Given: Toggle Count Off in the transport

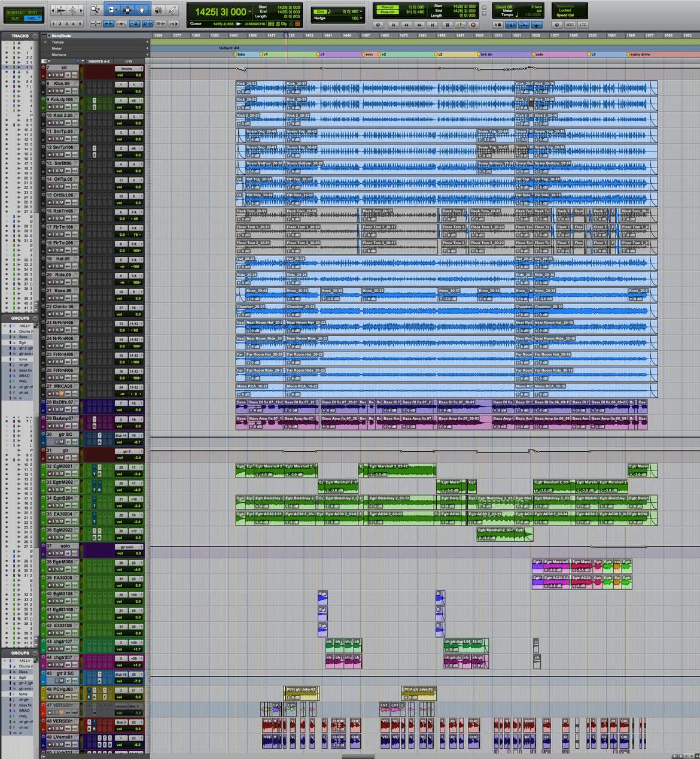Looking at the screenshot, I should coord(504,7).
